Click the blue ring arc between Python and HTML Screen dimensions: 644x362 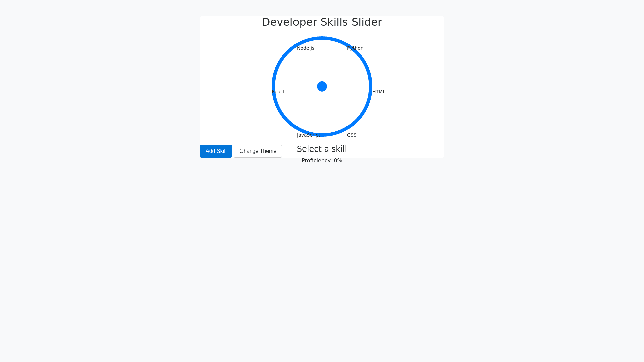(364, 62)
